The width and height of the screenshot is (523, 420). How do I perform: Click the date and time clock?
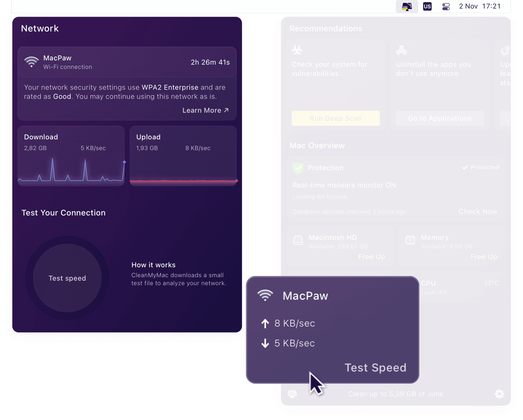click(x=480, y=6)
